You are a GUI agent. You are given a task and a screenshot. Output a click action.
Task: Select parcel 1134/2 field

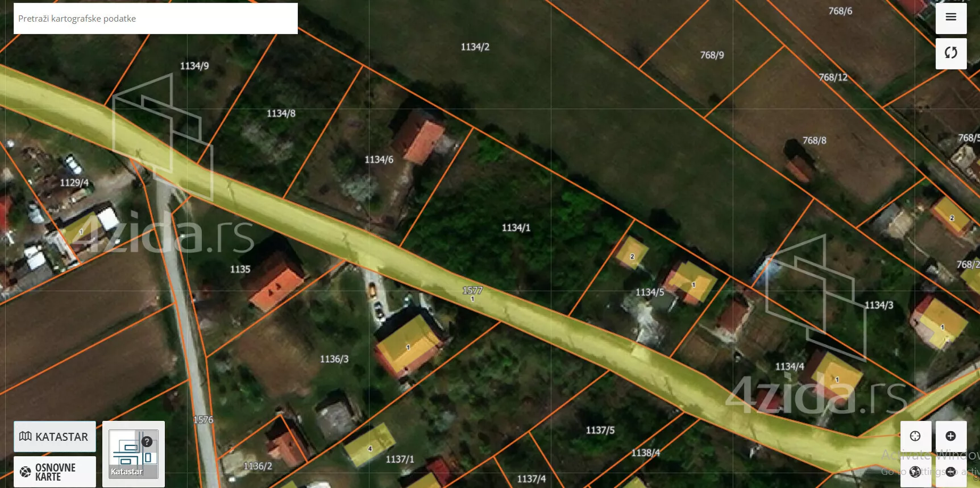475,47
